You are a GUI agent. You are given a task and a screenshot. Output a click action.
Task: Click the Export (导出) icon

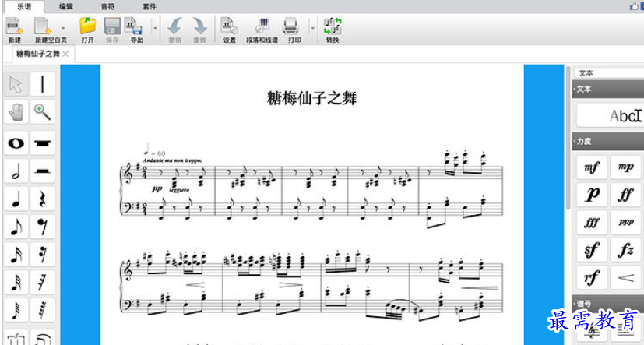pos(134,26)
